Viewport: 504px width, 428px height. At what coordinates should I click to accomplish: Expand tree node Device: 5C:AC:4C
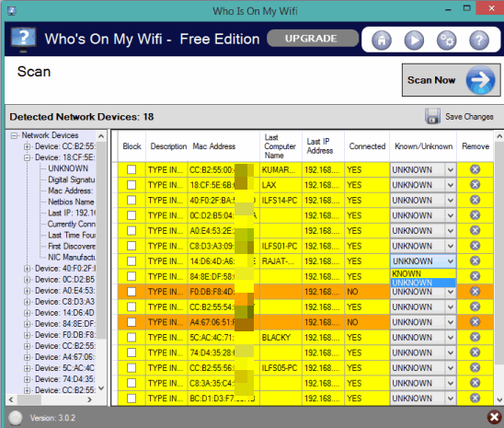tap(27, 368)
